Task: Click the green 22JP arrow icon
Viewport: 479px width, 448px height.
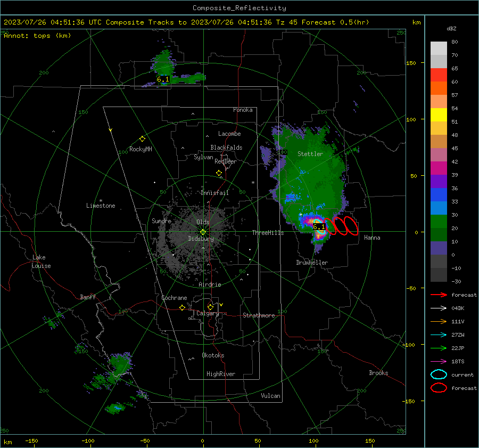Action: click(x=439, y=348)
